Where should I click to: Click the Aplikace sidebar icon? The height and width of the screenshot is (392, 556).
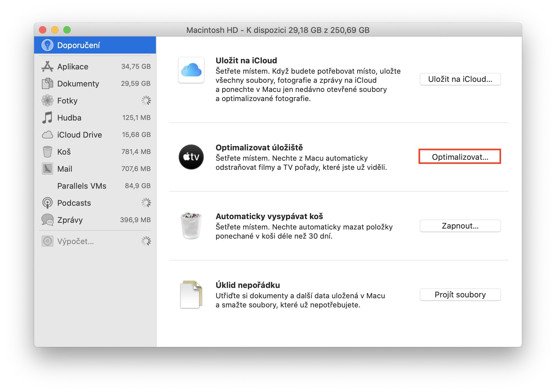pyautogui.click(x=47, y=67)
